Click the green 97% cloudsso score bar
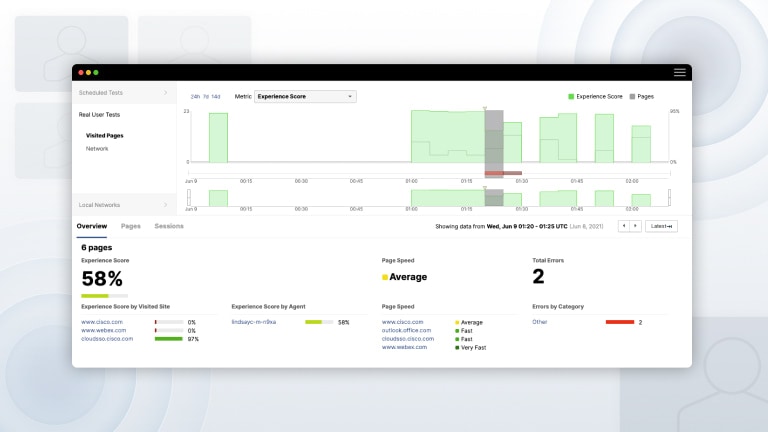This screenshot has width=768, height=432. tap(168, 338)
